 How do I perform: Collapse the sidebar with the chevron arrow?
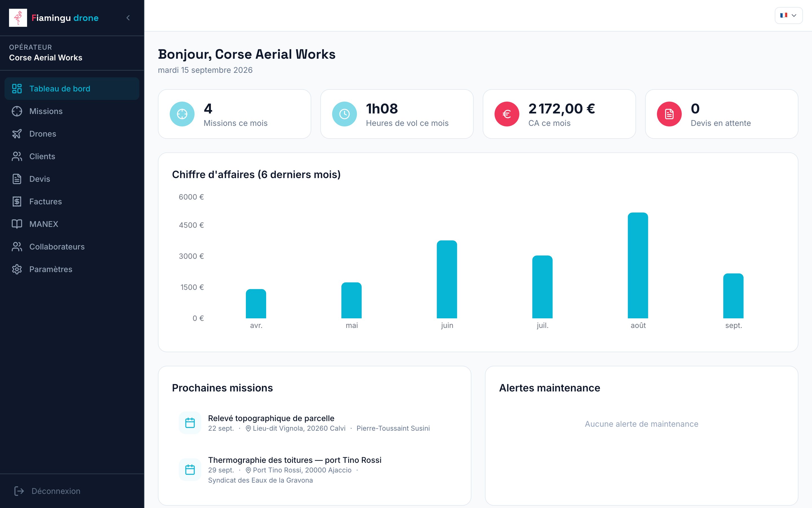(128, 18)
